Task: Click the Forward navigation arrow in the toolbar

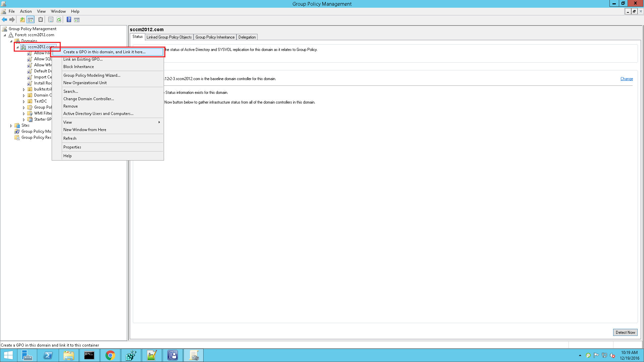Action: coord(12,19)
